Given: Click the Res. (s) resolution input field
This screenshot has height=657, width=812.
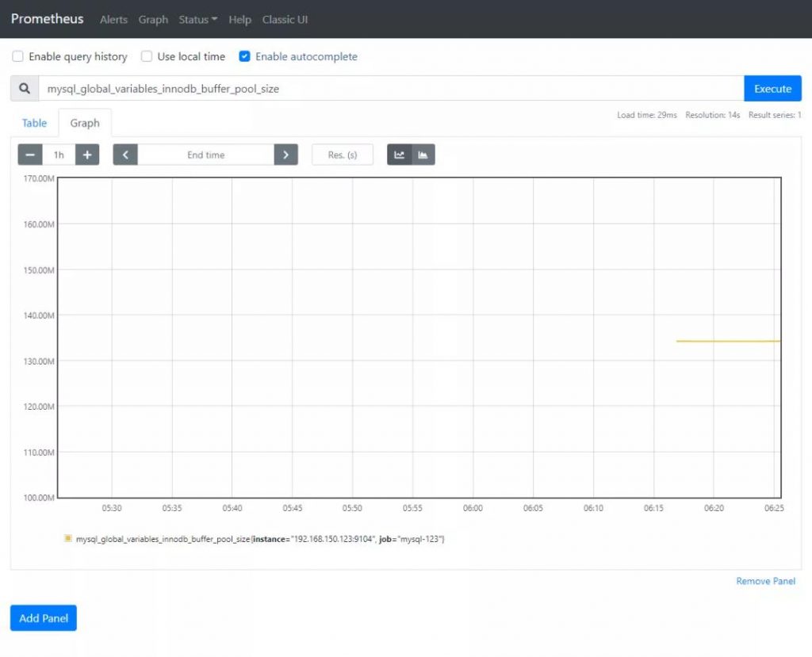Looking at the screenshot, I should tap(343, 155).
